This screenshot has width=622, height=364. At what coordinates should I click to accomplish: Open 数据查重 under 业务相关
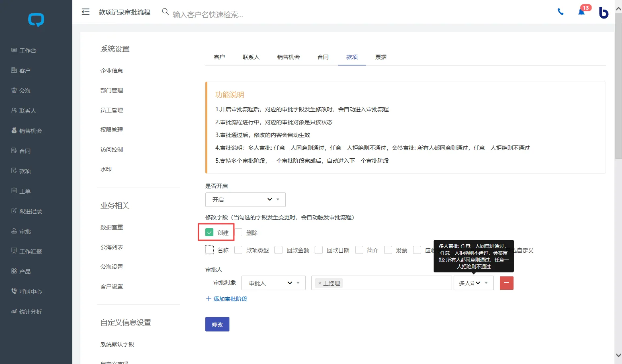(112, 227)
